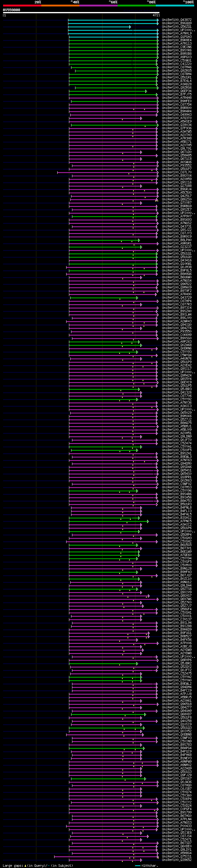
Task: Open hit UniRef100_Q39034
Action: coord(177,125)
